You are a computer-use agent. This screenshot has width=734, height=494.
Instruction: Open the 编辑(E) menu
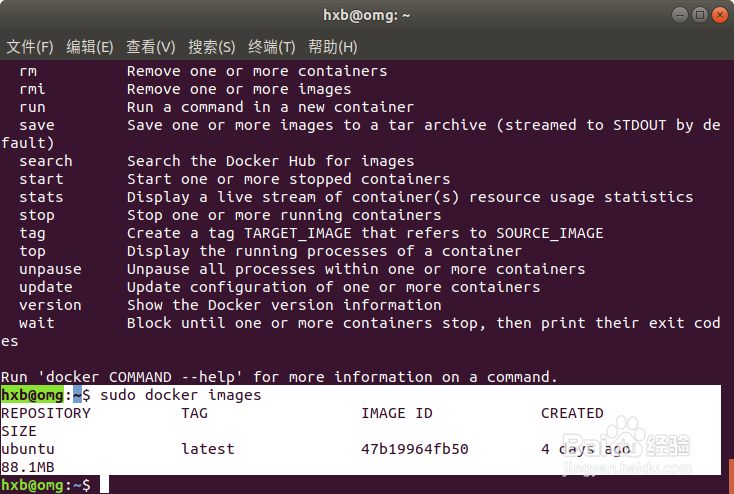(x=89, y=47)
